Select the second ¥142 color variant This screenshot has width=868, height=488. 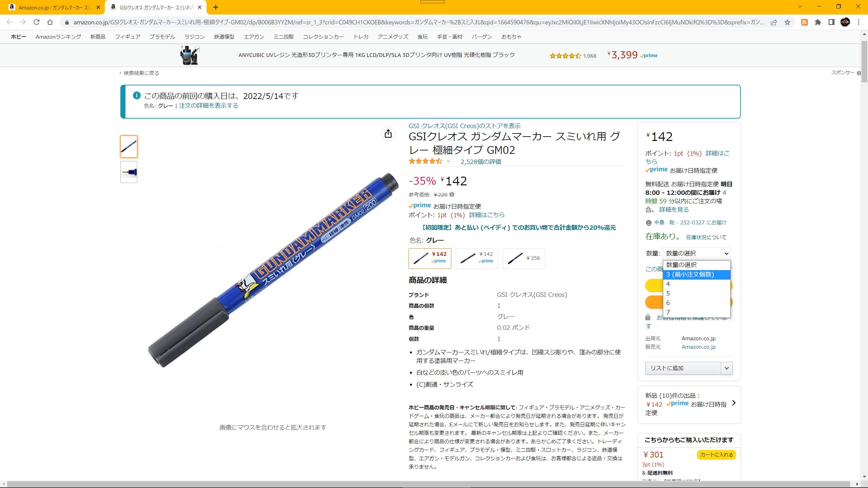(x=477, y=258)
